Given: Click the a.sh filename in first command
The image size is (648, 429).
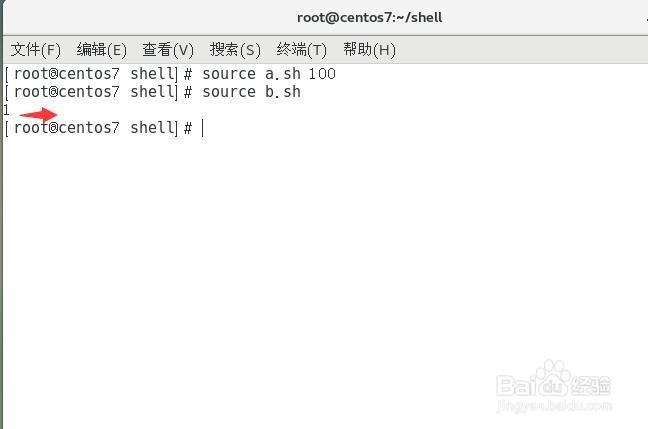Looking at the screenshot, I should (x=283, y=74).
